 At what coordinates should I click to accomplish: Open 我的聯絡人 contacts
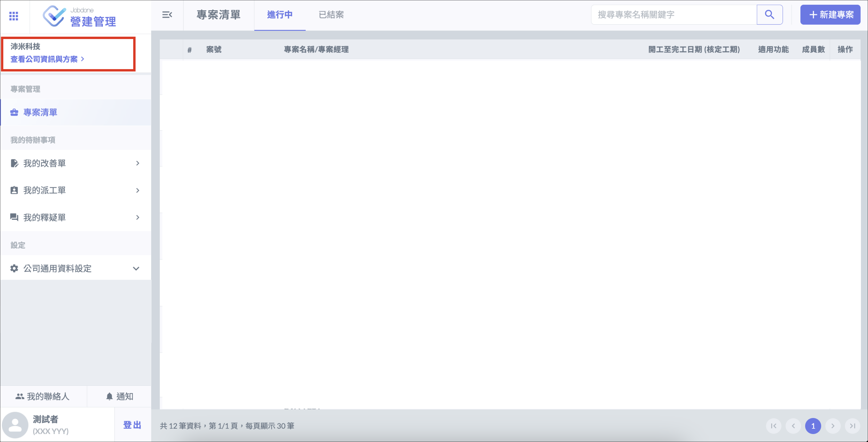coord(43,396)
